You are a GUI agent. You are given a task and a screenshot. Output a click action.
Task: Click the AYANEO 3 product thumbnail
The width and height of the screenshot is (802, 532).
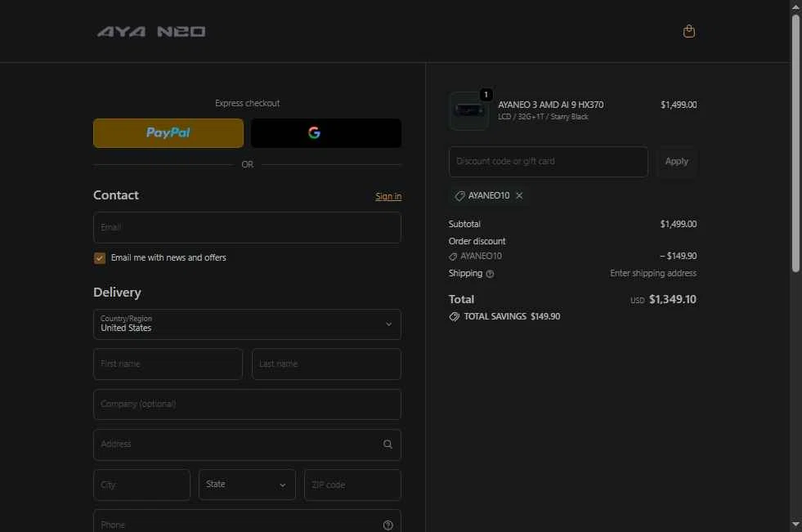pos(469,111)
